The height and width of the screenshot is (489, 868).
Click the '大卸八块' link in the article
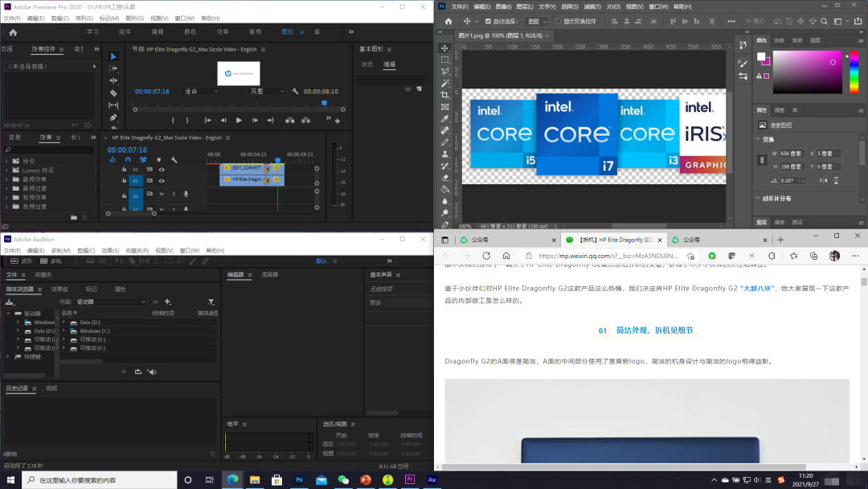pos(757,289)
